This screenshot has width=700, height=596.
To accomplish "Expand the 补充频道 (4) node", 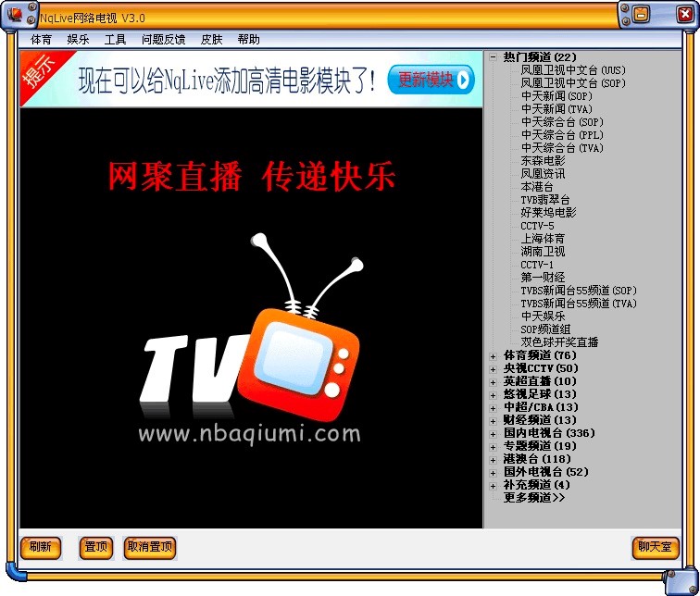I will tap(493, 485).
